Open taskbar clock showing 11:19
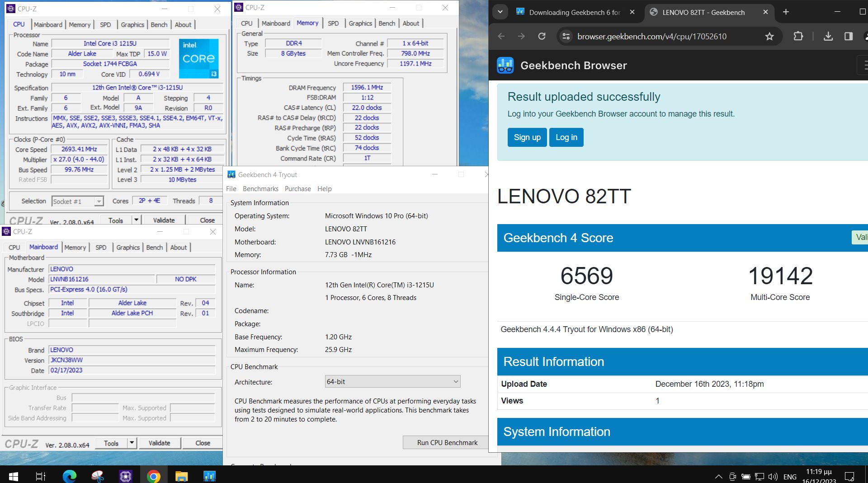868x483 pixels. pos(819,476)
